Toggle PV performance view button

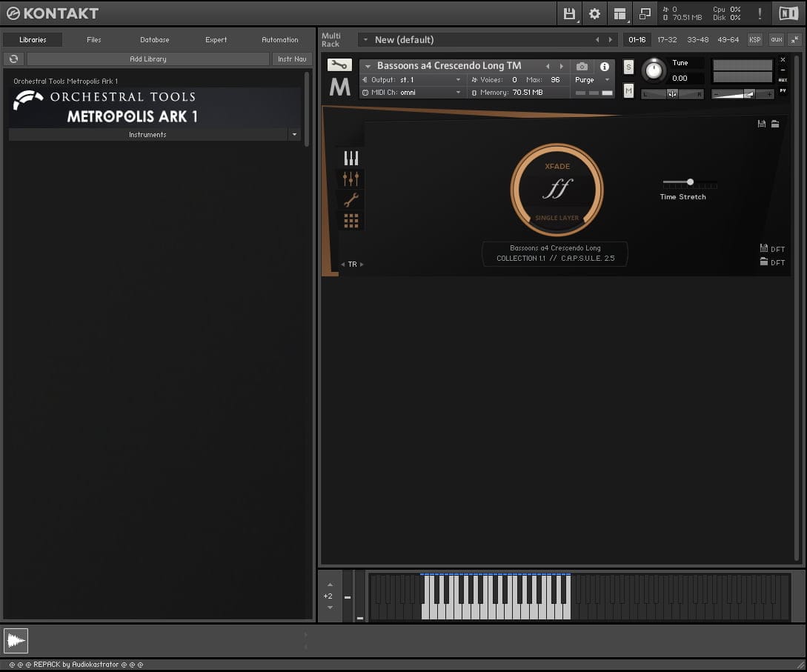point(783,90)
